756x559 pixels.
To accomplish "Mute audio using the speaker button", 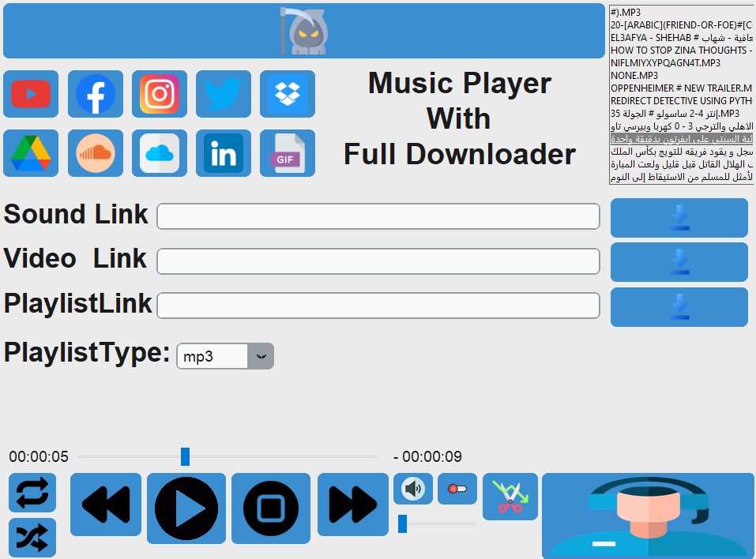I will click(x=412, y=489).
